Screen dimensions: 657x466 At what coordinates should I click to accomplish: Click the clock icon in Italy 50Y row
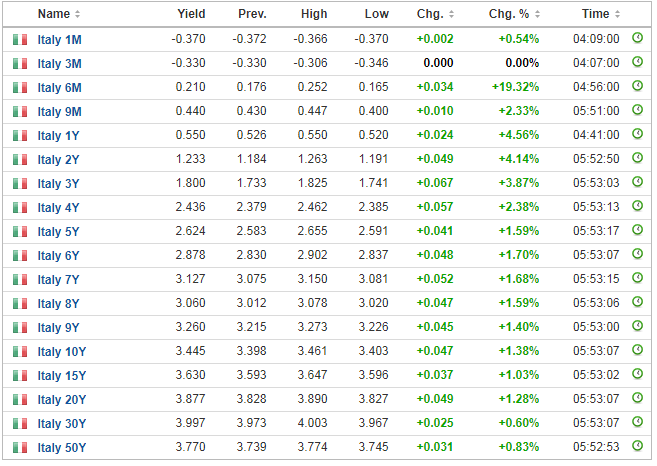pos(638,446)
